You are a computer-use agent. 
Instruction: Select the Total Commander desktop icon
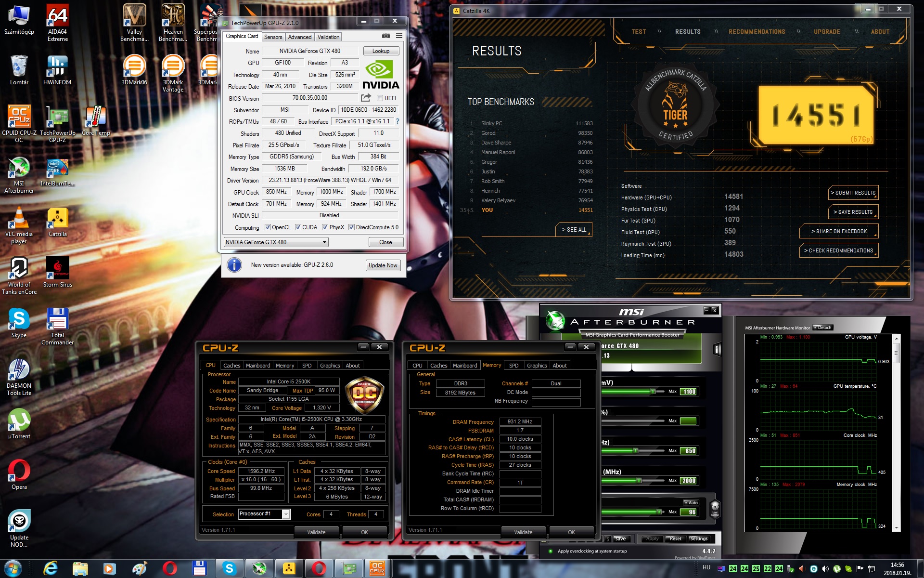pos(57,327)
